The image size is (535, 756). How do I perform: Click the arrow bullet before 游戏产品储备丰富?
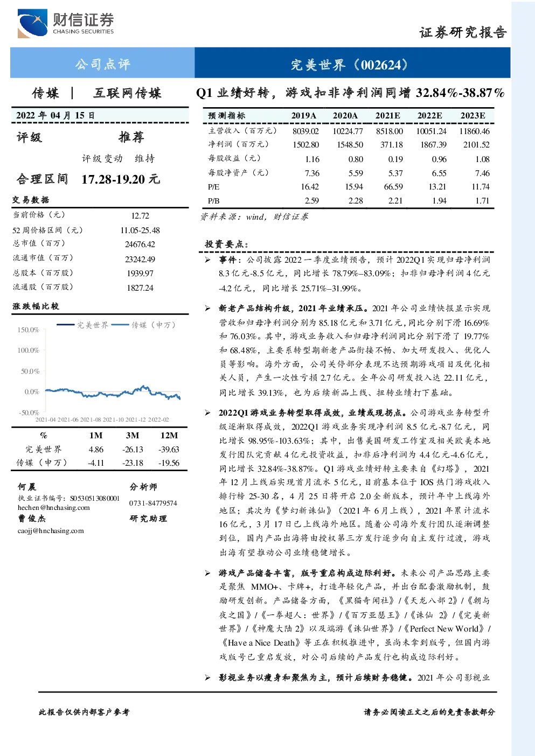tap(207, 573)
